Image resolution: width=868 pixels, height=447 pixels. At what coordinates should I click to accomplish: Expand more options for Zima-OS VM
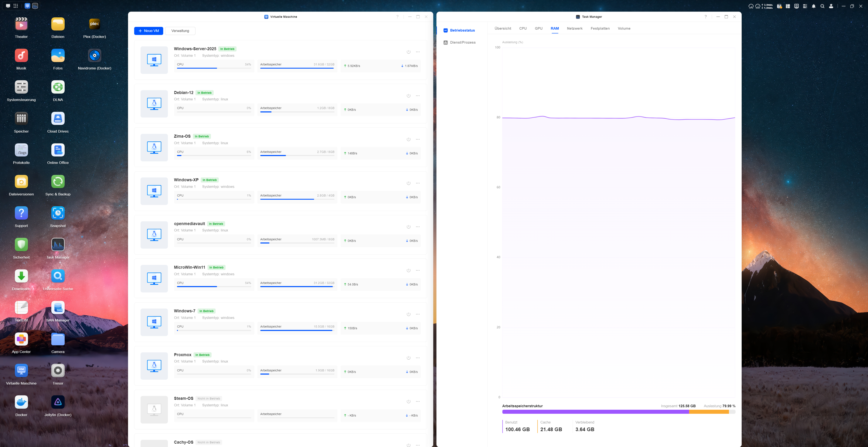click(418, 139)
